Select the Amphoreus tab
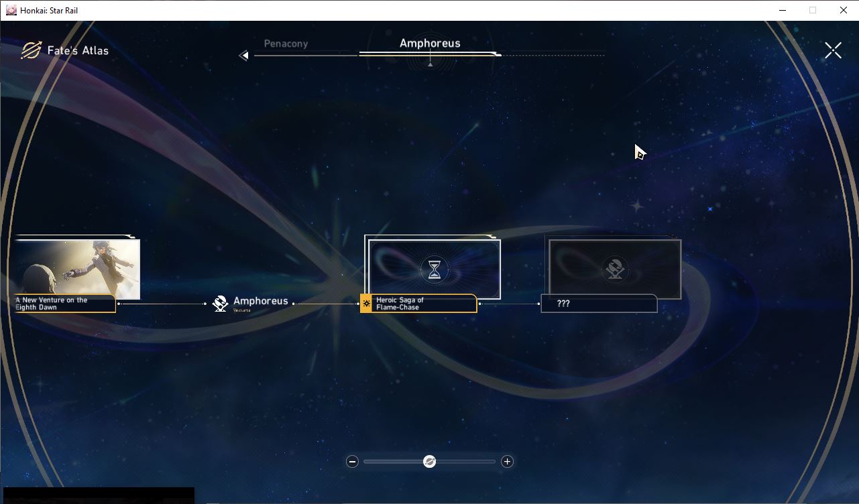Viewport: 859px width, 504px height. coord(430,43)
